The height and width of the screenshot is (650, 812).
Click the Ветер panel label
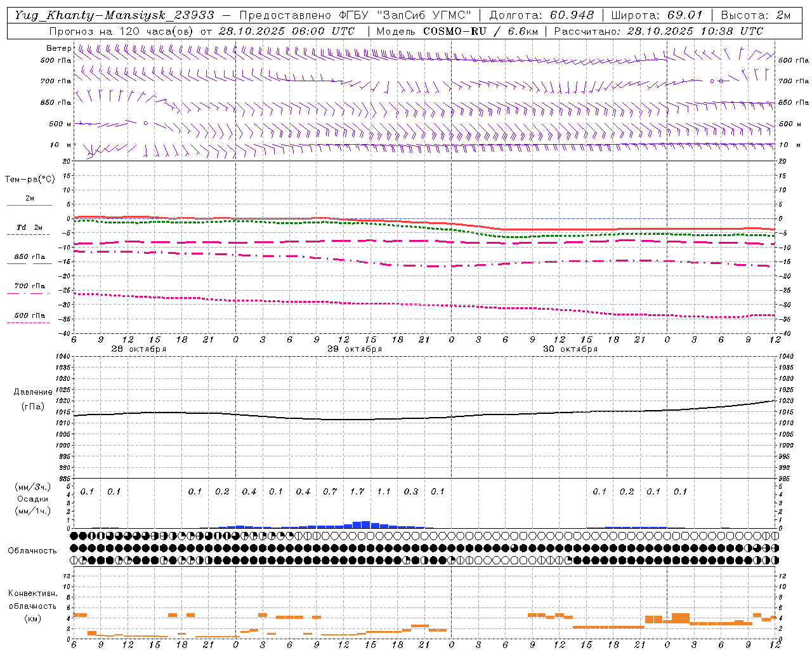(x=59, y=48)
